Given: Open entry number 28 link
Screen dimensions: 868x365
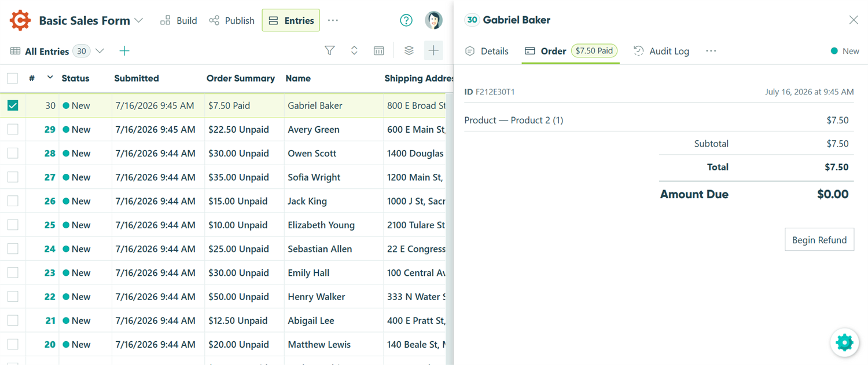Looking at the screenshot, I should tap(50, 153).
